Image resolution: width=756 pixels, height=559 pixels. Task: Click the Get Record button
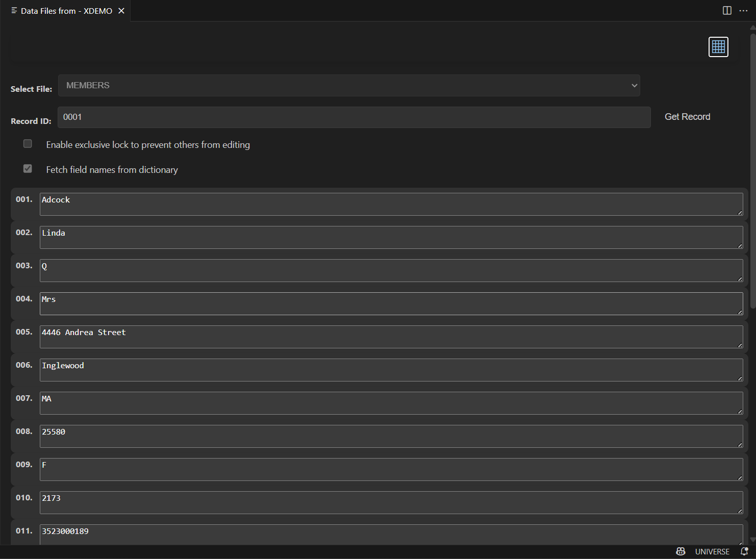[x=687, y=117]
